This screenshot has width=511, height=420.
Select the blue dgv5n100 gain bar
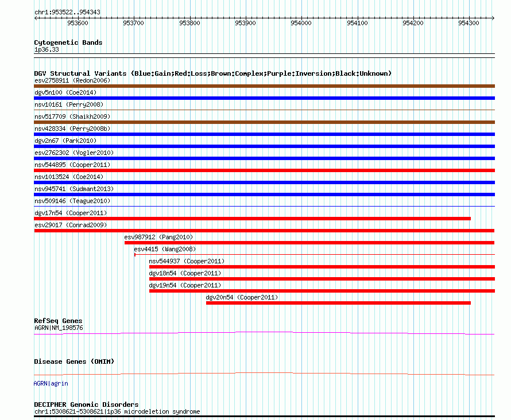coord(264,98)
